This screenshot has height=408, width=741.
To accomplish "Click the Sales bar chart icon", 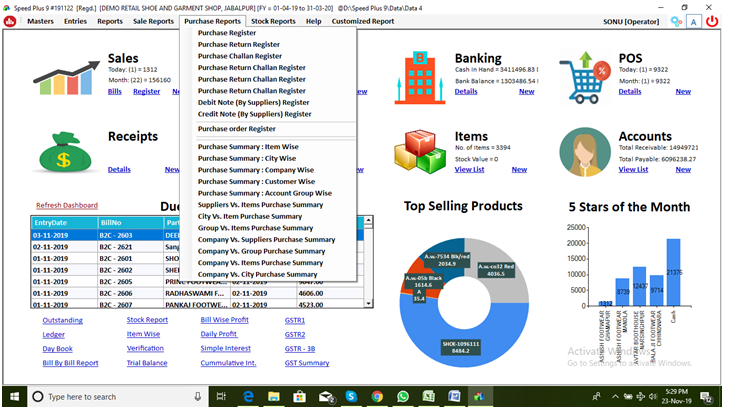I will (x=66, y=78).
